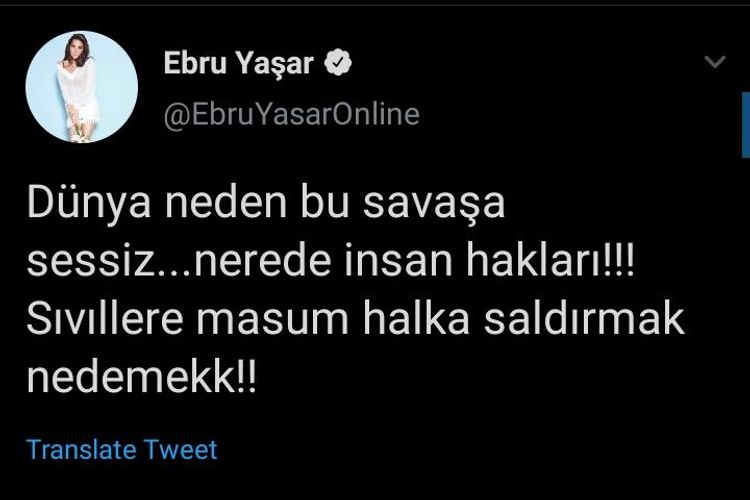Click the word 'nedemekk!!' in the tweet
Image resolution: width=750 pixels, height=500 pixels.
[142, 378]
